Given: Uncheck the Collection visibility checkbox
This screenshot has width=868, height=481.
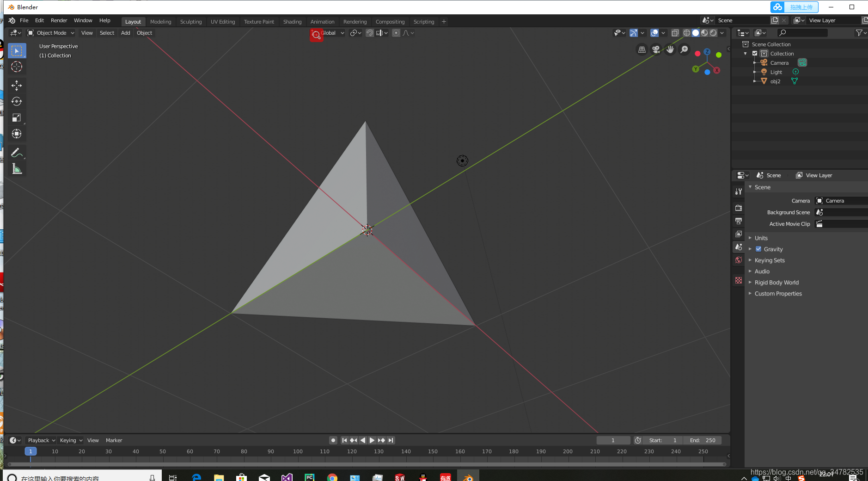Looking at the screenshot, I should [x=755, y=53].
